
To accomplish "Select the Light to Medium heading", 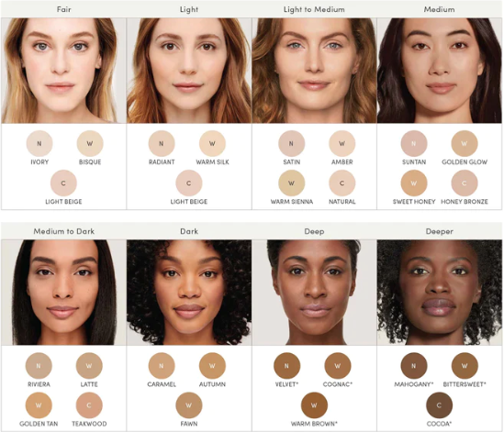I will click(x=314, y=9).
